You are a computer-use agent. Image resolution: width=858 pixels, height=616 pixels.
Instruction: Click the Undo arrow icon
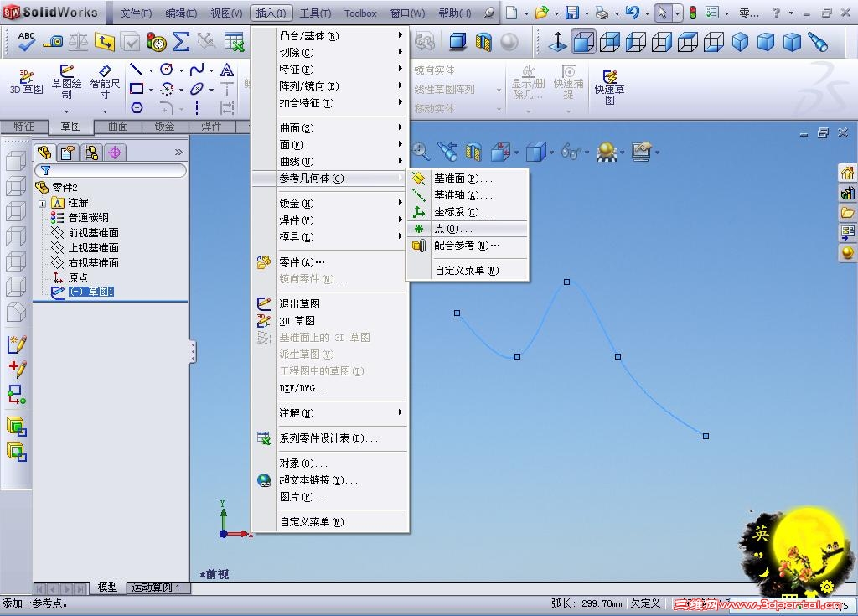click(633, 12)
